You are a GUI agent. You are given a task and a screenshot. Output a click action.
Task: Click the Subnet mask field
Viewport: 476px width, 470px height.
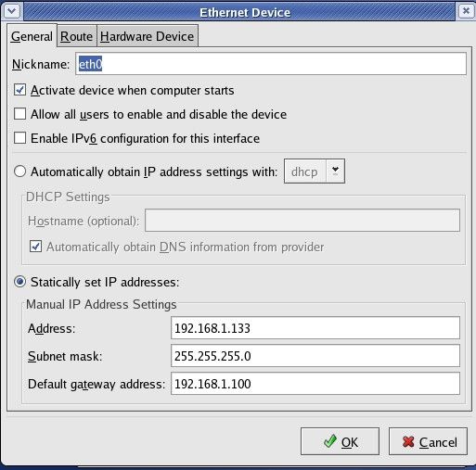[315, 356]
